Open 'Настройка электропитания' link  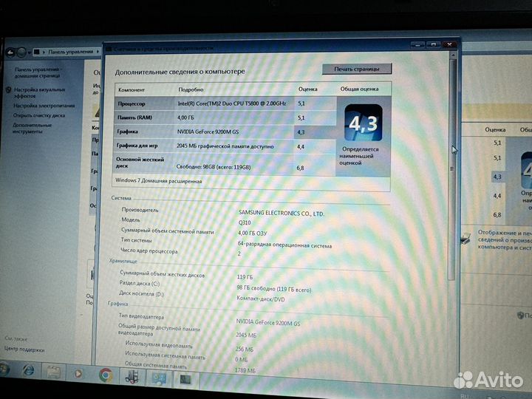(x=44, y=106)
